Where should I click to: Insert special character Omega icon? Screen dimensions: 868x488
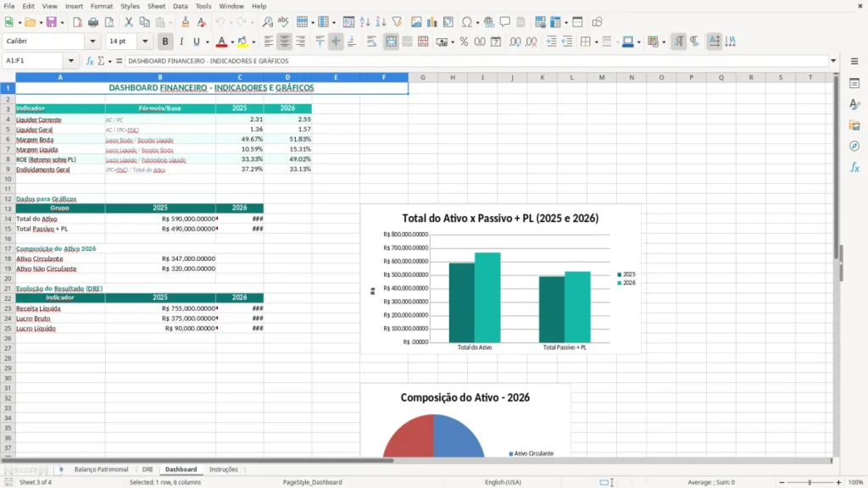pos(467,22)
